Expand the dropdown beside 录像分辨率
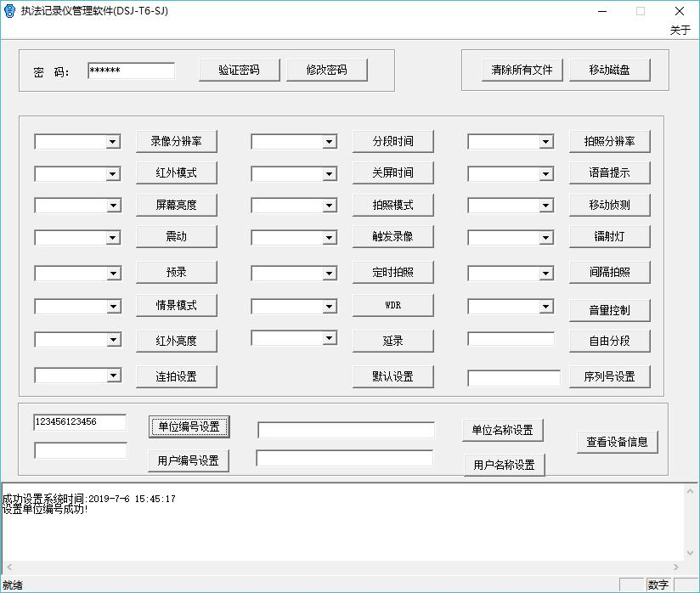 (113, 142)
